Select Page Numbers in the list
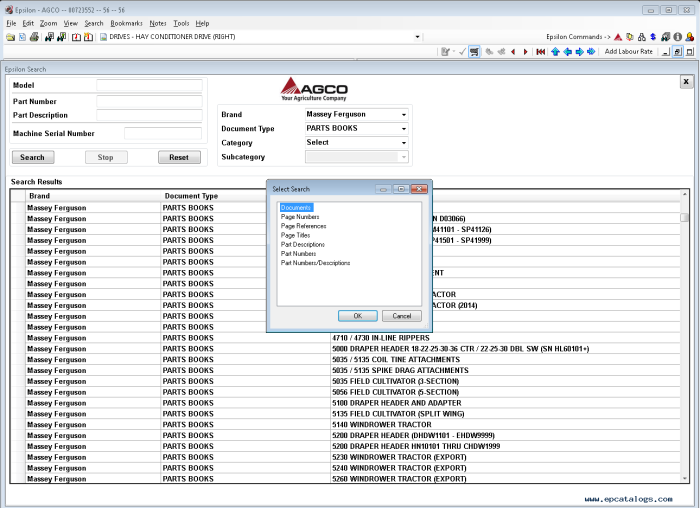Image resolution: width=700 pixels, height=508 pixels. 300,217
